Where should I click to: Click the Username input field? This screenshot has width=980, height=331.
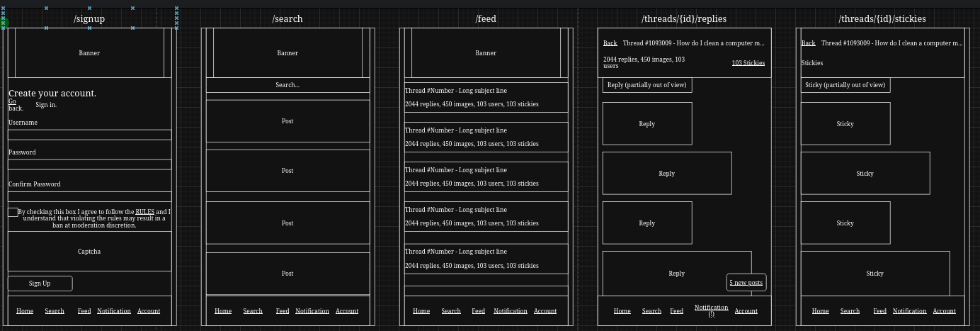click(x=89, y=134)
